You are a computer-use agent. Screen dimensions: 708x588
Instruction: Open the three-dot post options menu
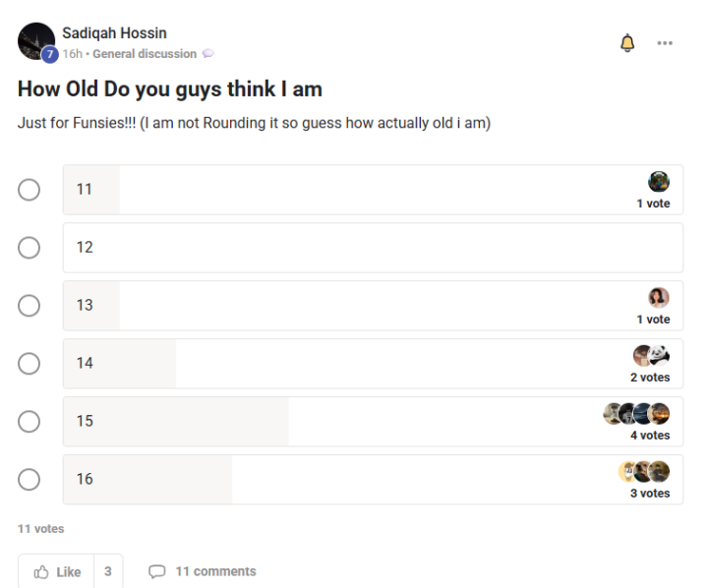click(665, 43)
